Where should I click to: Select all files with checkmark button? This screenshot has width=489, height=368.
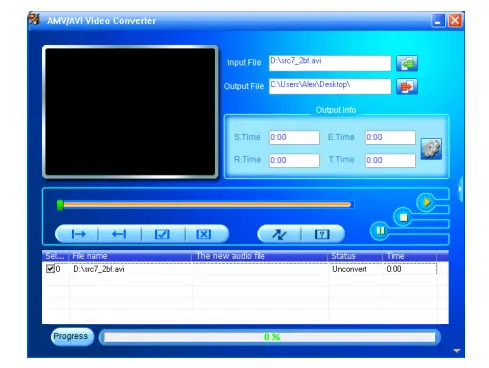tap(162, 234)
